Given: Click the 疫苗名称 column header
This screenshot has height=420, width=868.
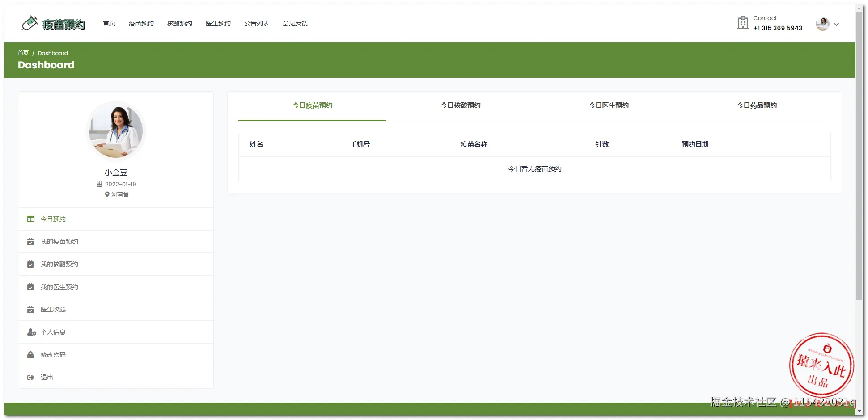Looking at the screenshot, I should point(474,144).
